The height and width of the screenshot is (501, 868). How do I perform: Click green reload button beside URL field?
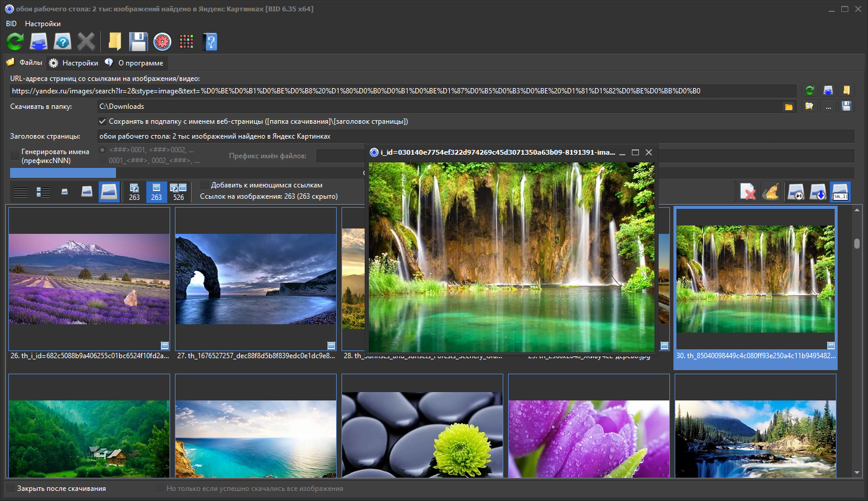click(x=809, y=90)
